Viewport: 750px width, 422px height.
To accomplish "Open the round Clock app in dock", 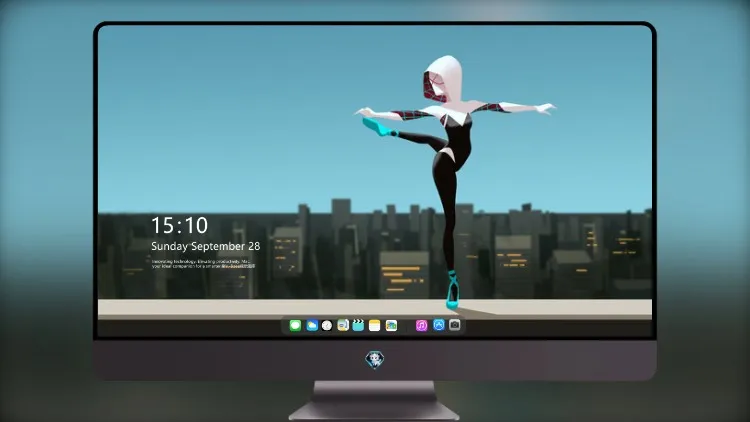I will (x=327, y=325).
